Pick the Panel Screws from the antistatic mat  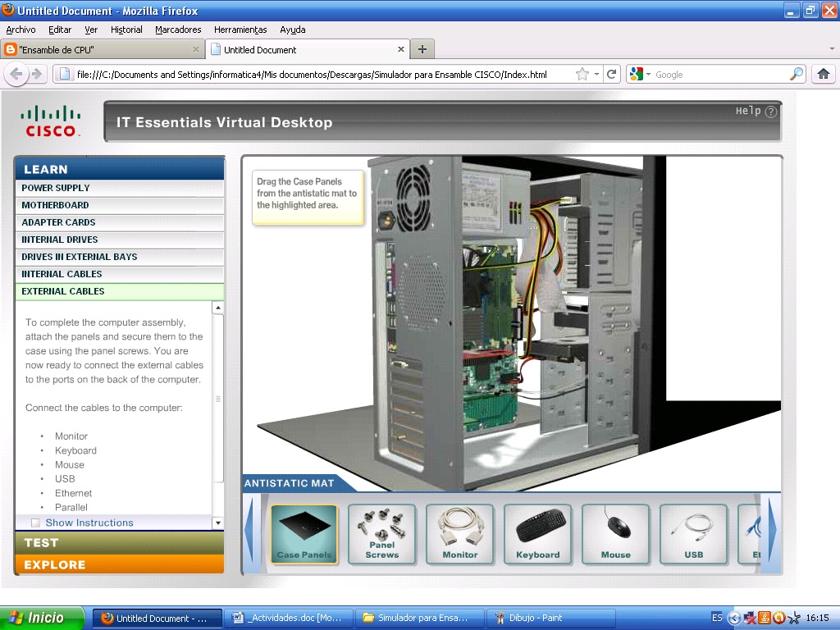tap(381, 534)
